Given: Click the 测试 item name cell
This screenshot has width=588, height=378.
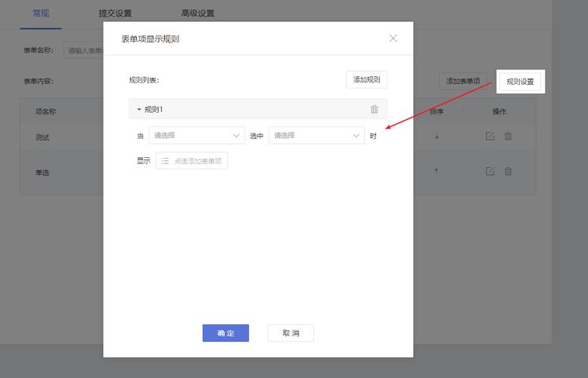Looking at the screenshot, I should (42, 138).
